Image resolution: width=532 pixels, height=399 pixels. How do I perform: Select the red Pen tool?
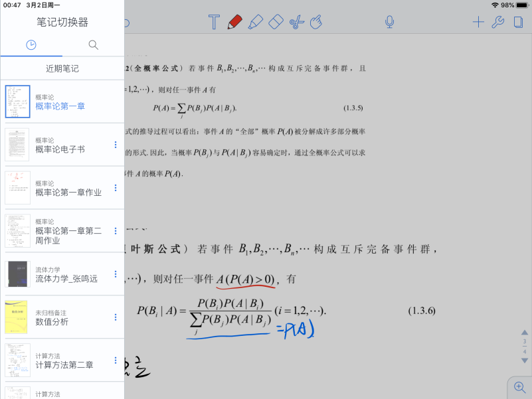(236, 22)
